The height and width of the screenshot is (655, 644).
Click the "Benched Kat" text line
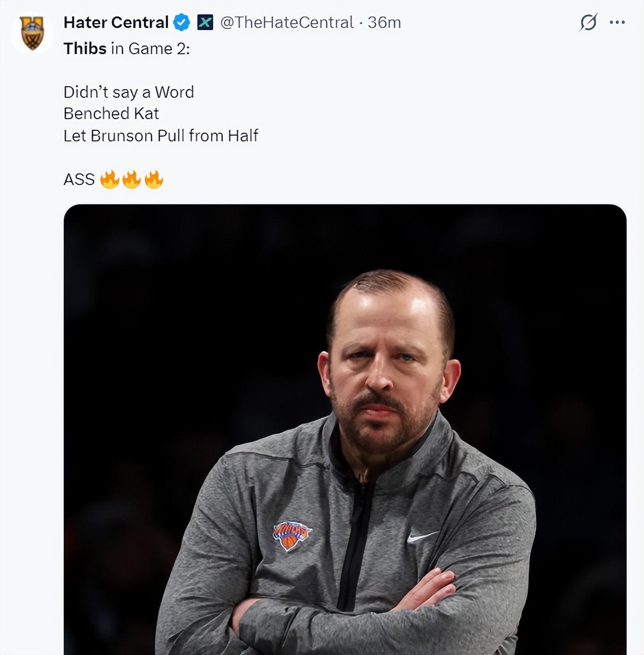coord(111,113)
